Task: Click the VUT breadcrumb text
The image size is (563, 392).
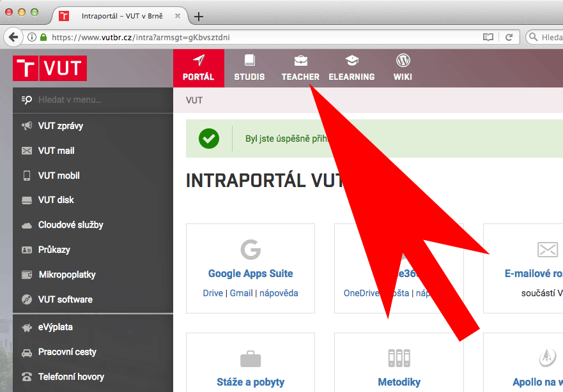Action: pyautogui.click(x=194, y=100)
